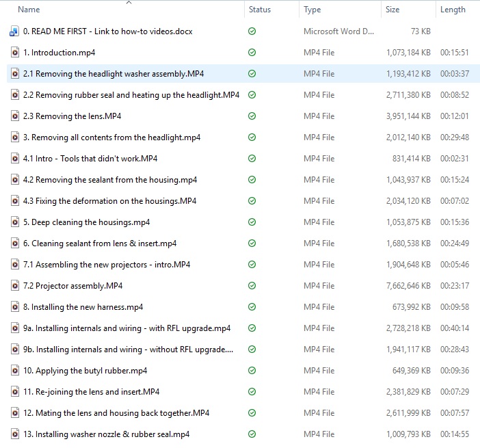
Task: Click the MP4 file icon beside 1. Introduction.mp4
Action: point(15,53)
